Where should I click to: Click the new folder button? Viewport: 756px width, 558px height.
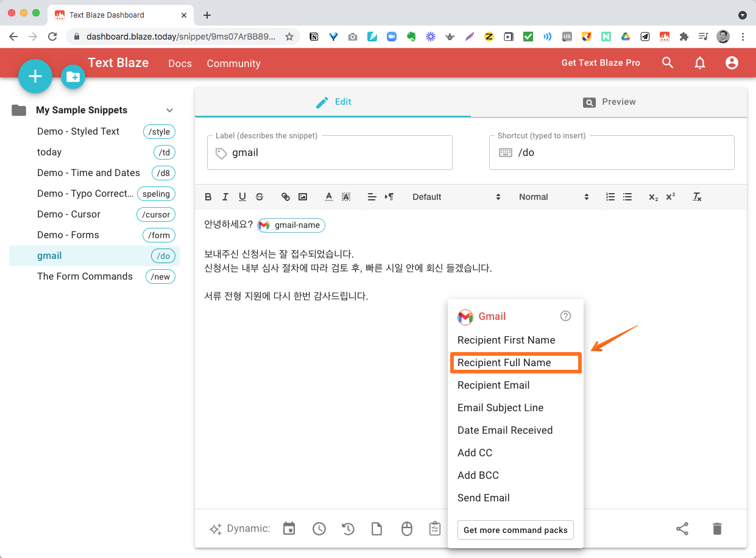coord(73,76)
